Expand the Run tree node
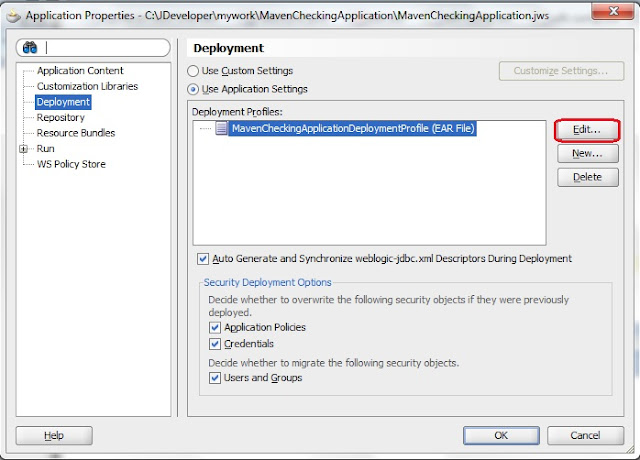This screenshot has height=460, width=640. 24,149
